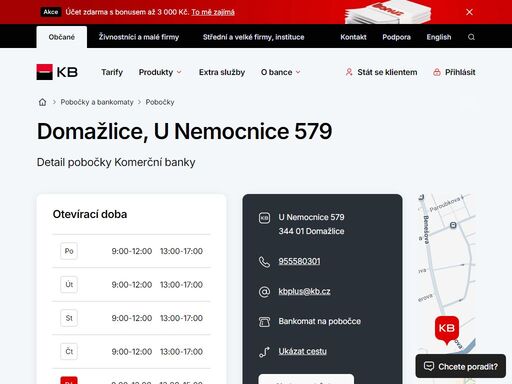The width and height of the screenshot is (512, 384).
Task: Click the KB branch address icon
Action: (x=264, y=218)
